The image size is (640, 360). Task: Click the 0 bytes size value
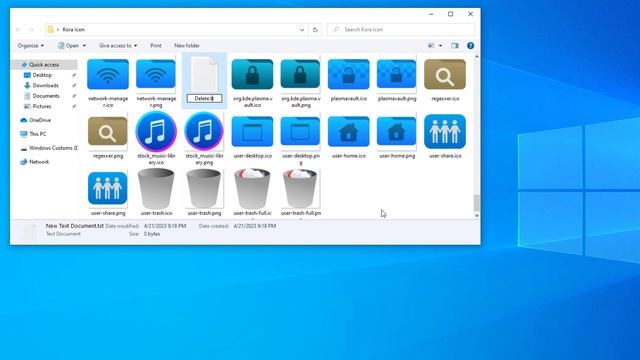point(152,234)
